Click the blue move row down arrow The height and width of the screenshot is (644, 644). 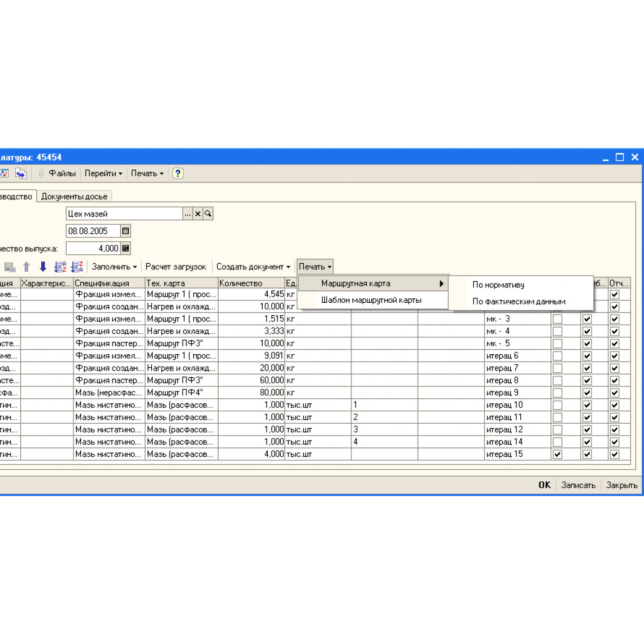point(43,267)
